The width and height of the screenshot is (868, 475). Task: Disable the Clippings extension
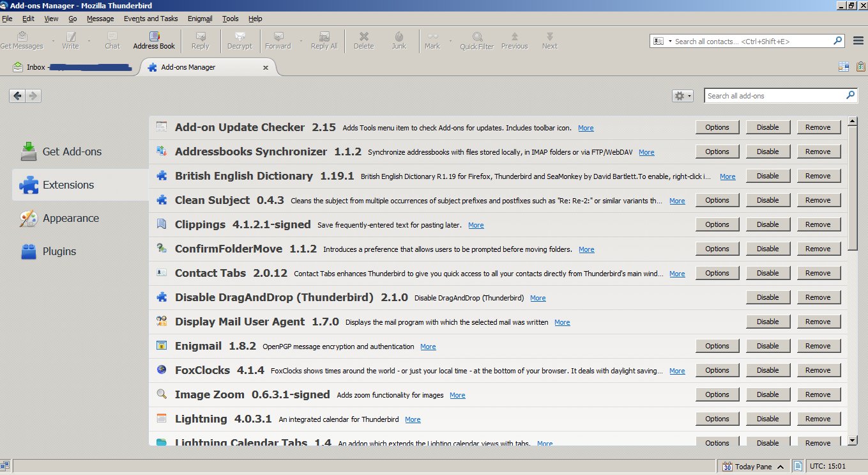[768, 224]
